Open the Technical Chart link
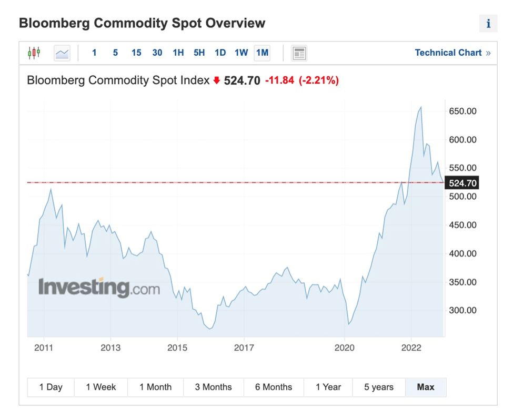This screenshot has height=420, width=513. click(x=452, y=53)
